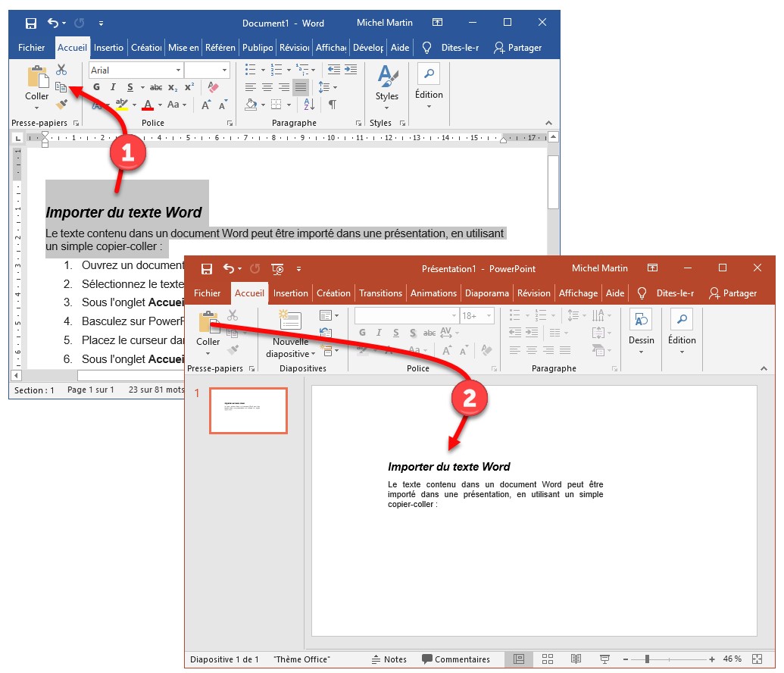Click the Cut scissors icon in Word
The image size is (784, 673).
[61, 70]
